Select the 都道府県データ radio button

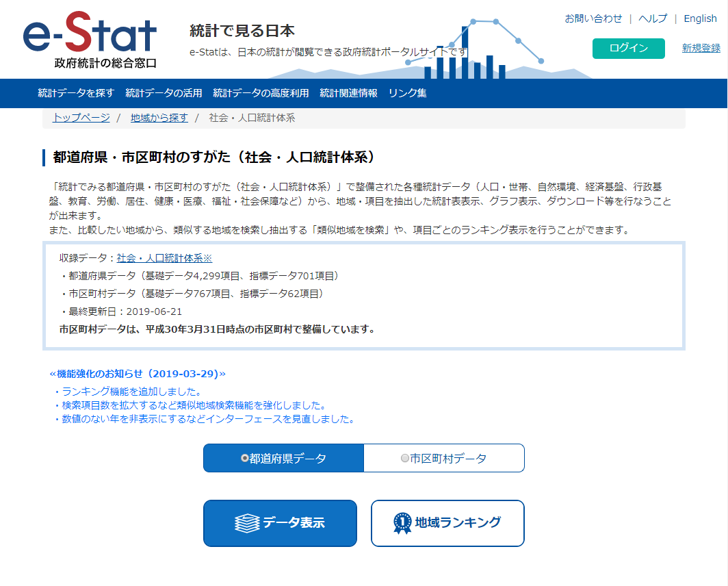click(x=245, y=459)
